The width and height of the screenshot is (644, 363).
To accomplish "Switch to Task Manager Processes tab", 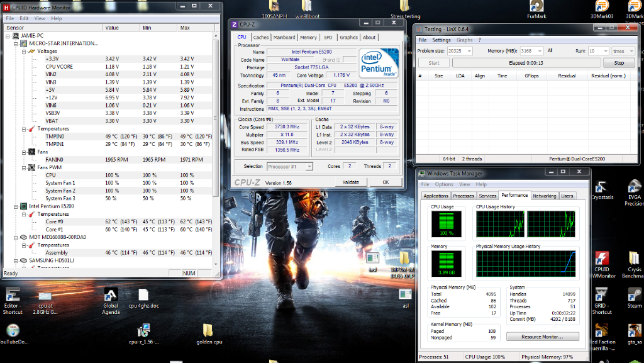I will click(x=464, y=196).
